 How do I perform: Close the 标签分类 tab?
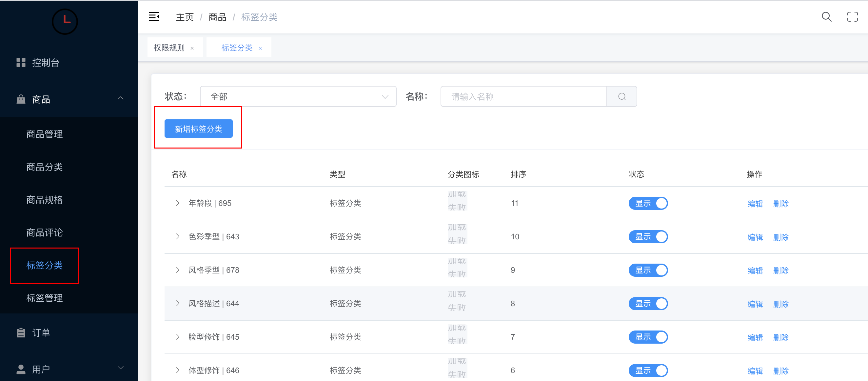pos(260,48)
